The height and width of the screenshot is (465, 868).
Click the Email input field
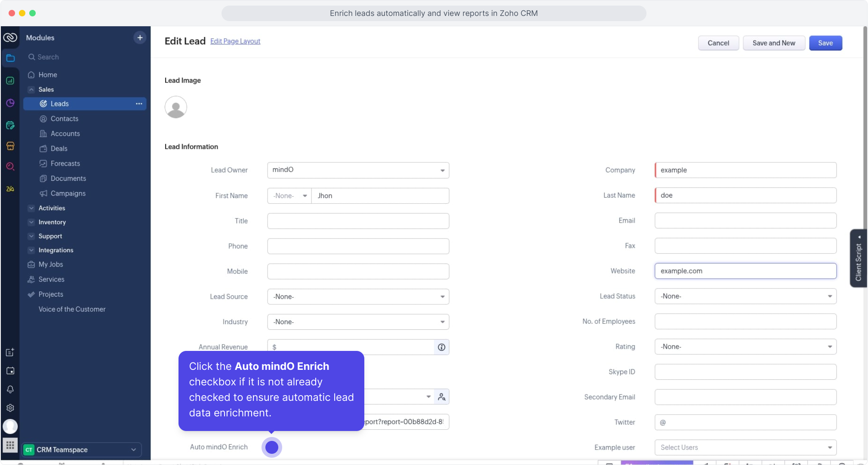(x=745, y=220)
